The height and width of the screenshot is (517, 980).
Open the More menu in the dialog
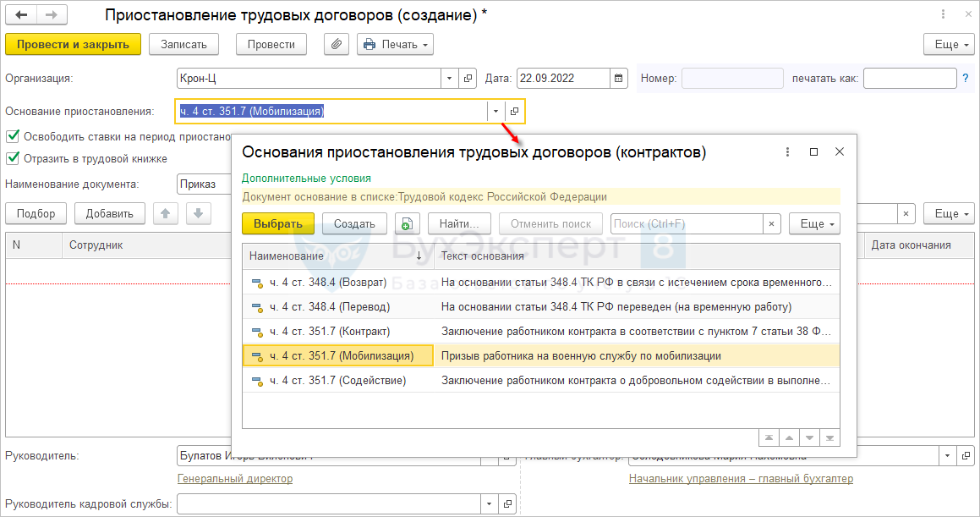tap(814, 224)
